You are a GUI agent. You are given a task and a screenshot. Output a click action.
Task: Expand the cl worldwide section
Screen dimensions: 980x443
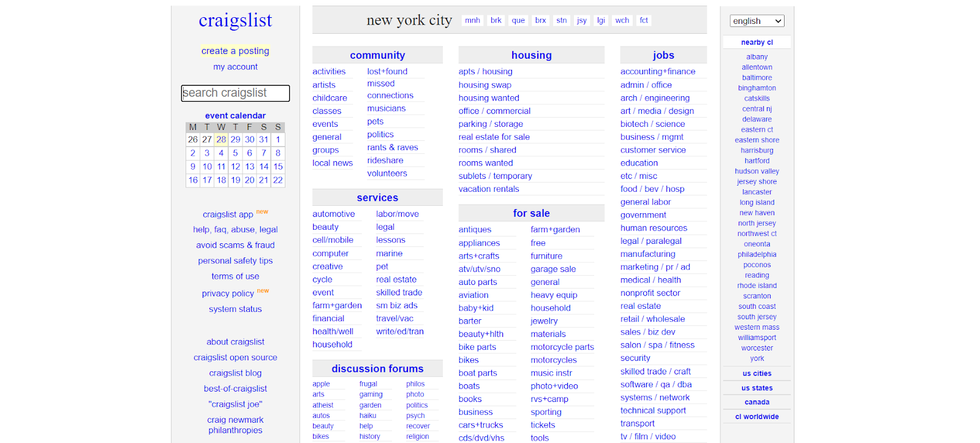[756, 417]
